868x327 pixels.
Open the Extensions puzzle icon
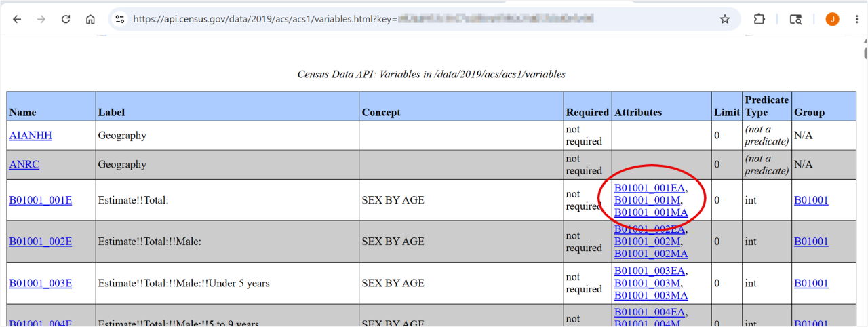tap(759, 19)
